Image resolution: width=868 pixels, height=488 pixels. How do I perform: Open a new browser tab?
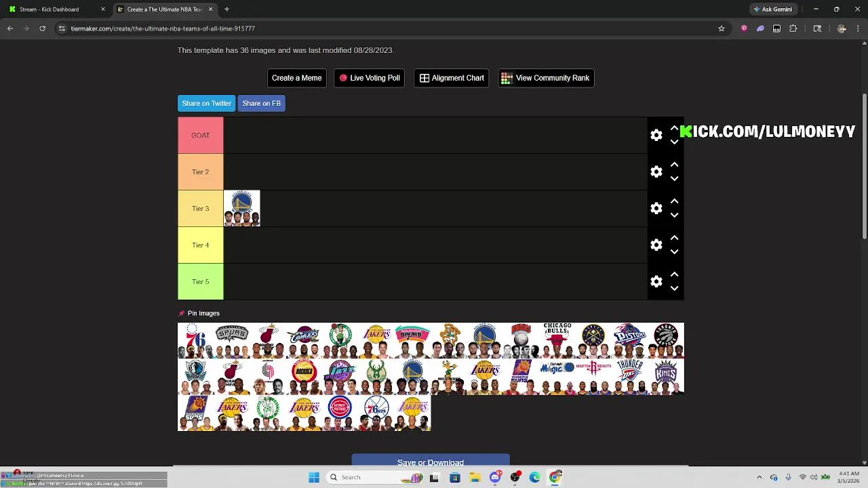coord(226,9)
